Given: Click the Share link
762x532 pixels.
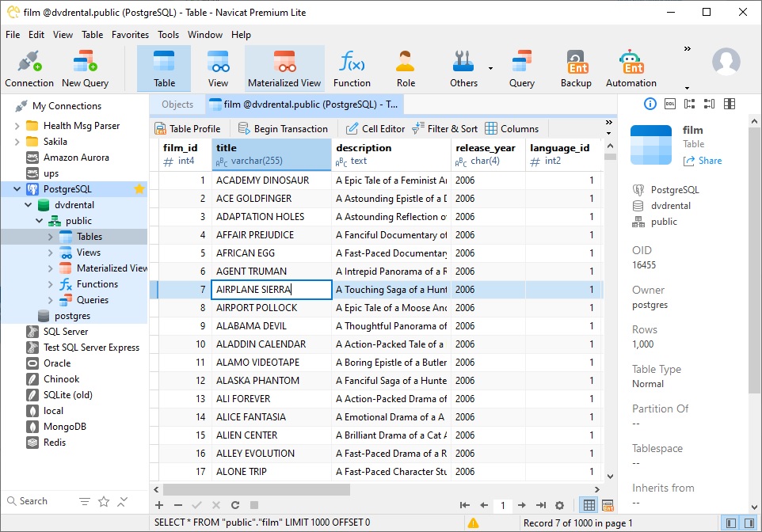Looking at the screenshot, I should click(703, 161).
